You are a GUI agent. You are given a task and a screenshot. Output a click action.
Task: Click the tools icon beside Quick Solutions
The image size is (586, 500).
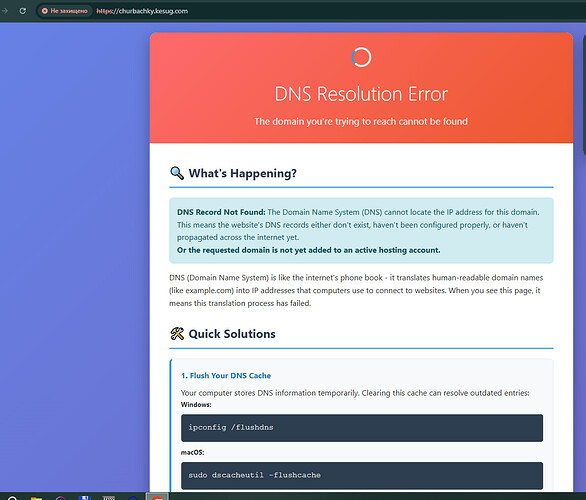pos(177,334)
